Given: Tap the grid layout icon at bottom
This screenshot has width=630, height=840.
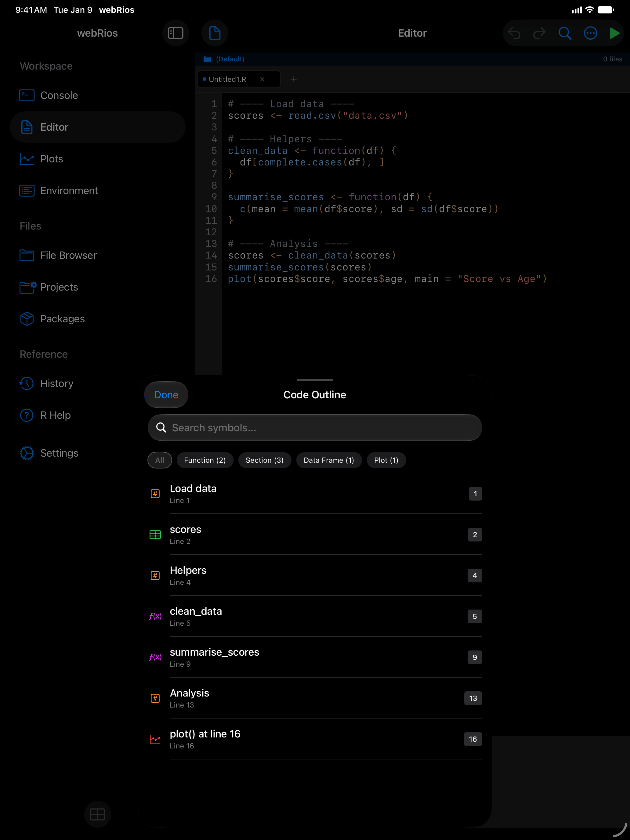Looking at the screenshot, I should click(98, 814).
